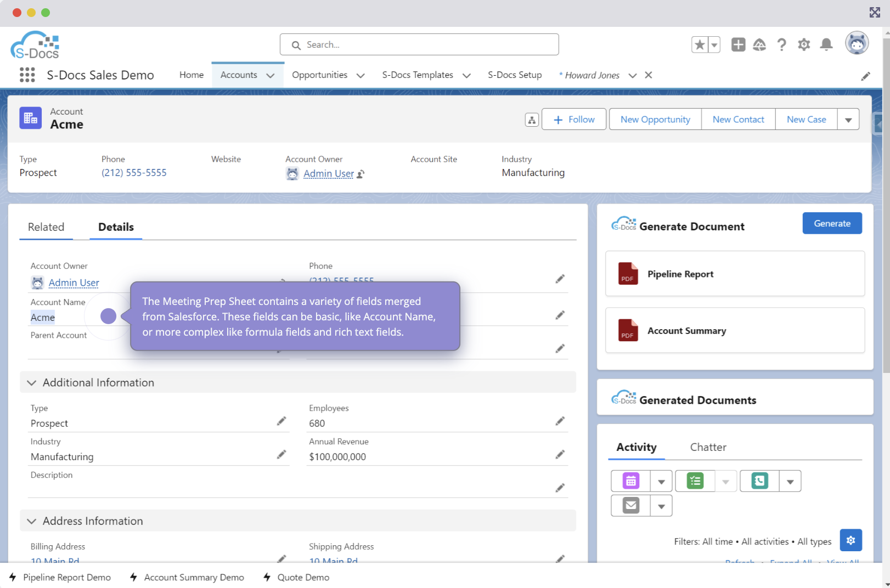Expand the favorites list dropdown arrow
This screenshot has height=588, width=890.
(x=714, y=44)
